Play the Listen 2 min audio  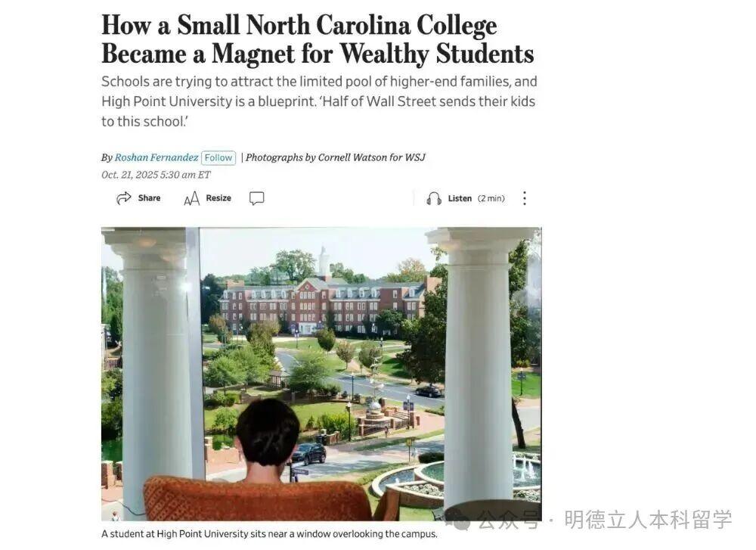[x=466, y=198]
